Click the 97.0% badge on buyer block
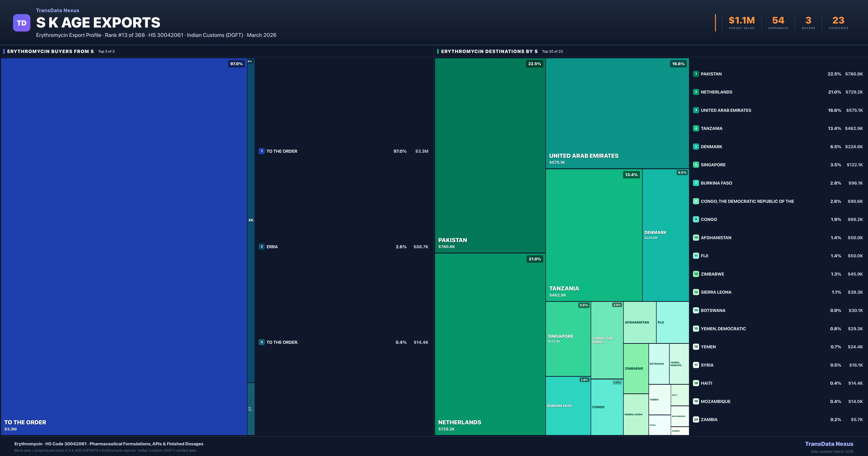 pyautogui.click(x=236, y=64)
